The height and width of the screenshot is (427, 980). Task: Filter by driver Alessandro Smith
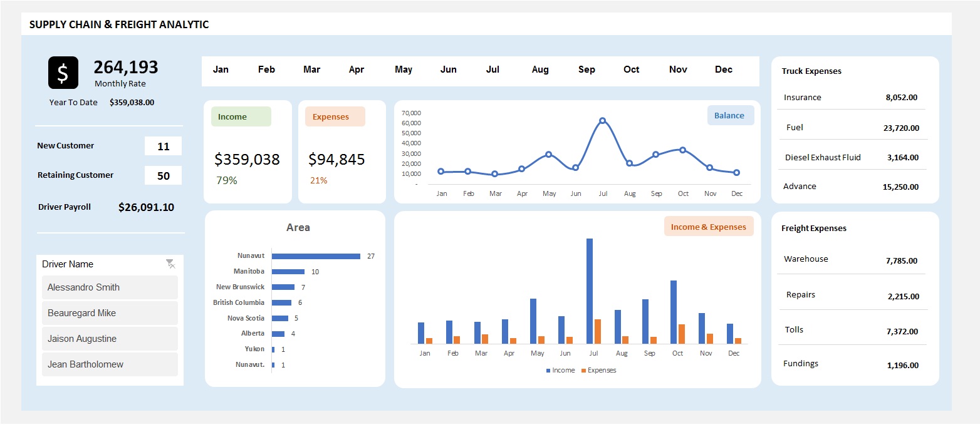tap(110, 287)
